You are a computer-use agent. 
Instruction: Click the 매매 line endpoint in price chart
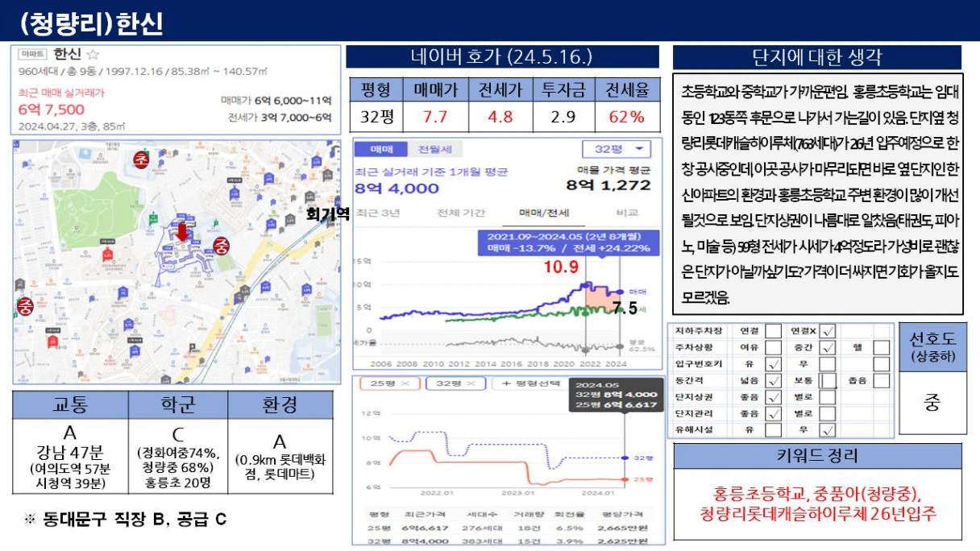[619, 292]
